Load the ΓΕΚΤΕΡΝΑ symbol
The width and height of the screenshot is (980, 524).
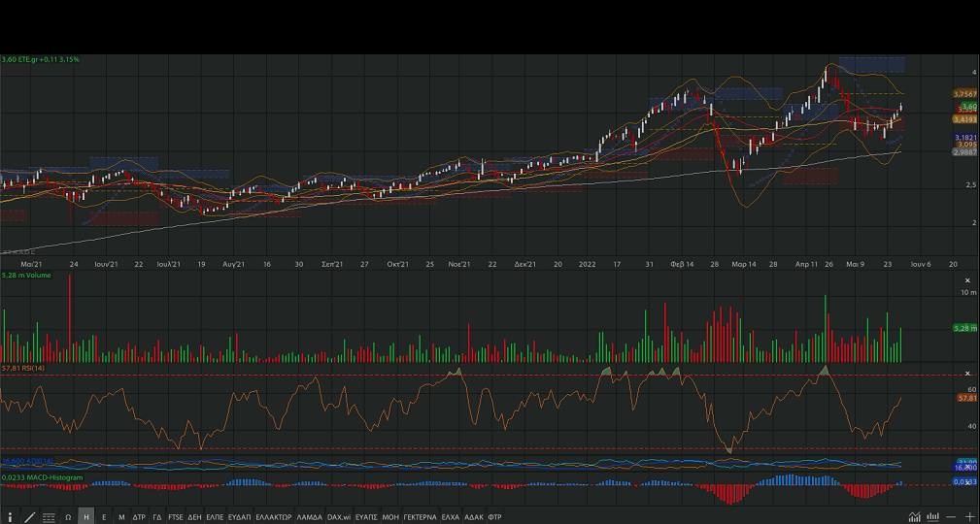coord(421,516)
